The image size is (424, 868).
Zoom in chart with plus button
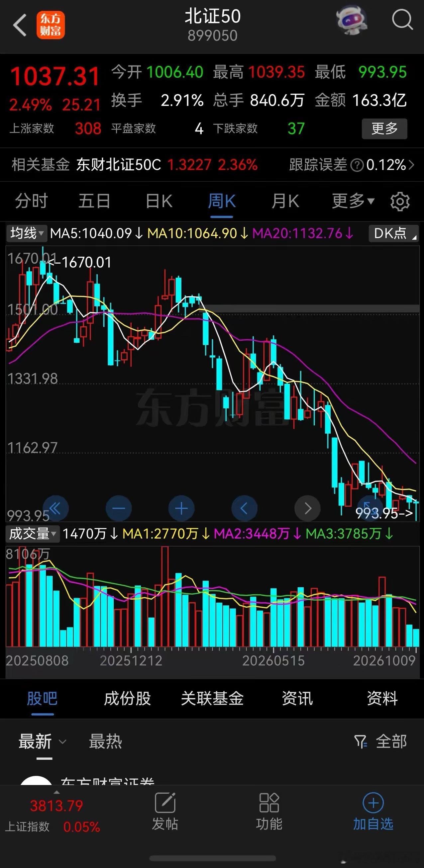(181, 508)
